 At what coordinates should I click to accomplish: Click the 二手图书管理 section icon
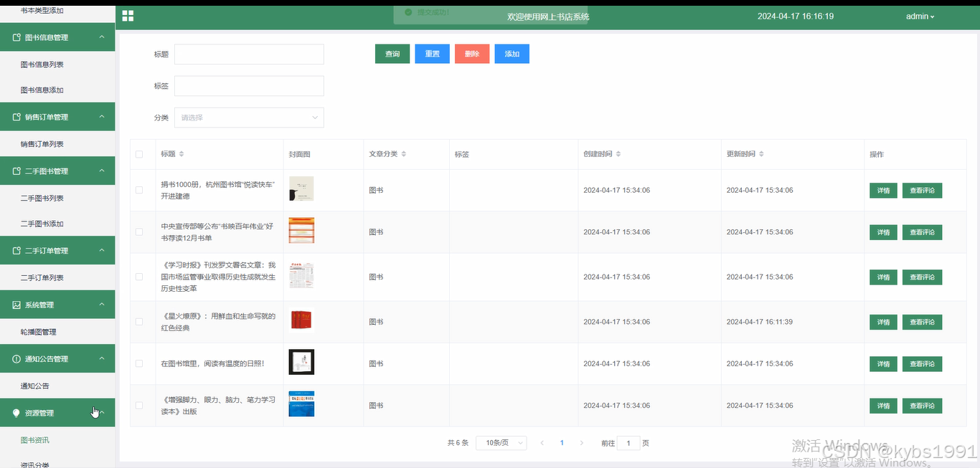pos(17,171)
